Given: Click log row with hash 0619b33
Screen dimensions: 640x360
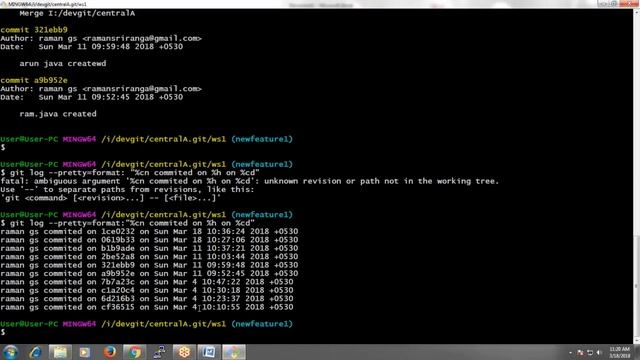Looking at the screenshot, I should (149, 240).
